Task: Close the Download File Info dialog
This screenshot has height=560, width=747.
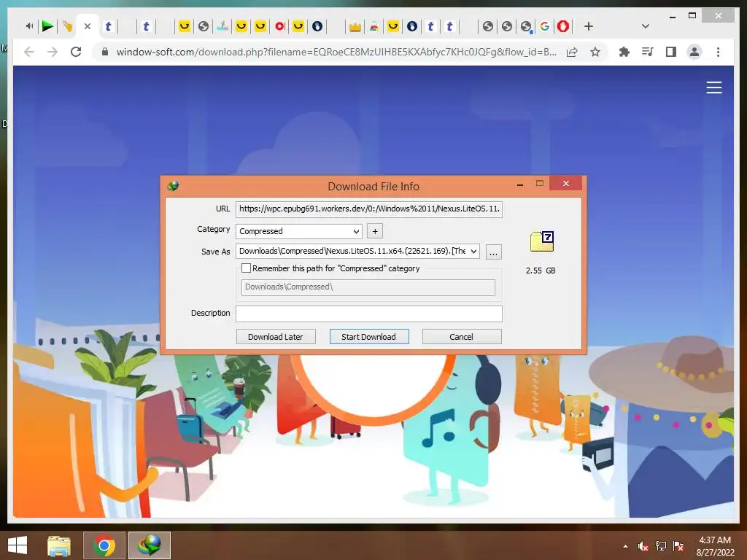Action: tap(565, 183)
